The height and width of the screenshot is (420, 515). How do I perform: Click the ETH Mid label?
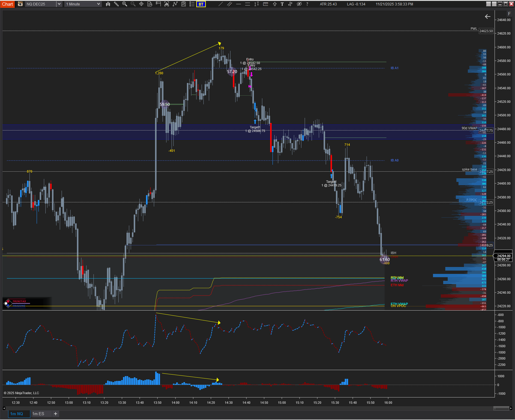(397, 285)
